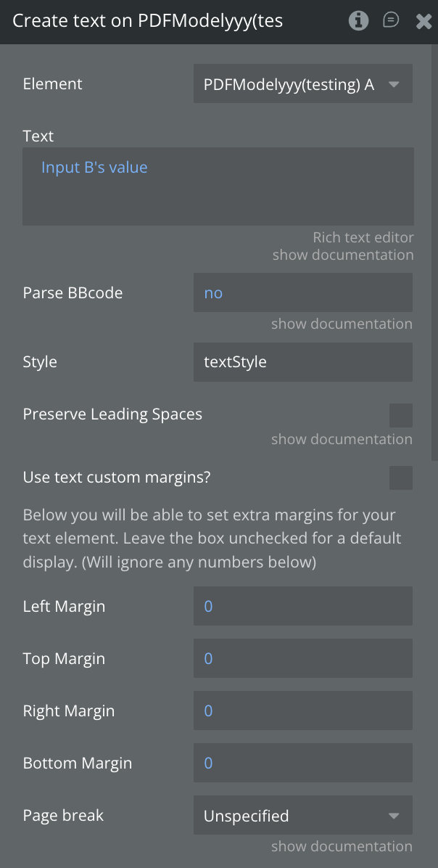Screen dimensions: 438x868
Task: Open the comments speech bubble icon
Action: 391,20
